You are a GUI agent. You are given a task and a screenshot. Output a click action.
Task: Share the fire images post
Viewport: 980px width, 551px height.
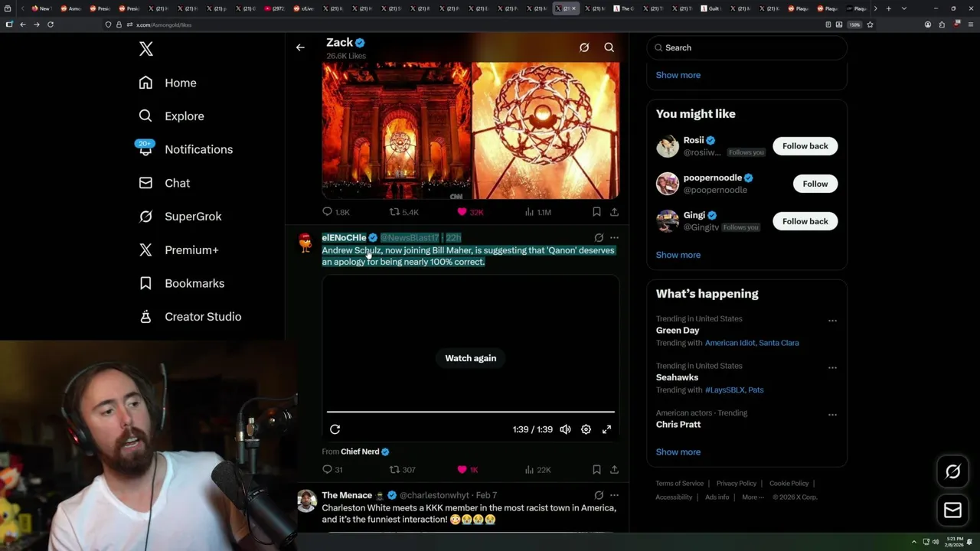pos(614,212)
